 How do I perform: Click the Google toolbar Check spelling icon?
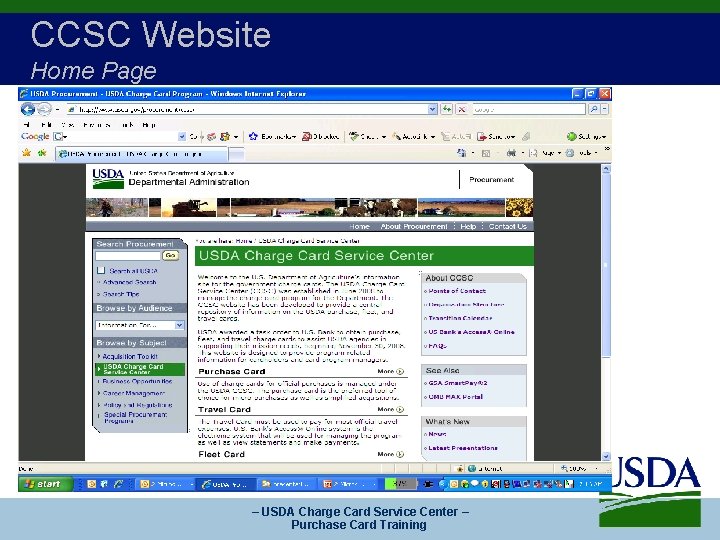point(353,136)
